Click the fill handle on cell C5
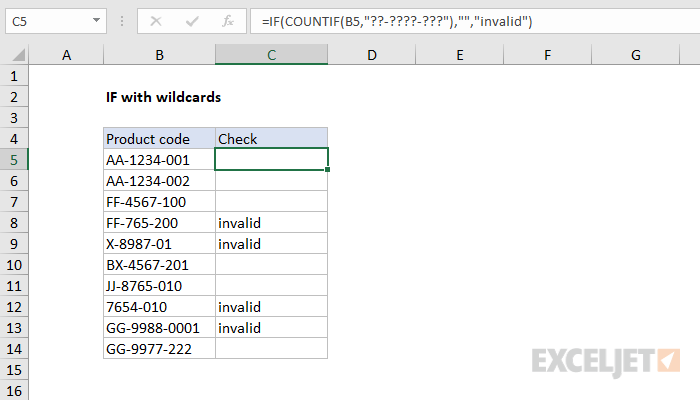Viewport: 700px width, 400px height. (328, 169)
